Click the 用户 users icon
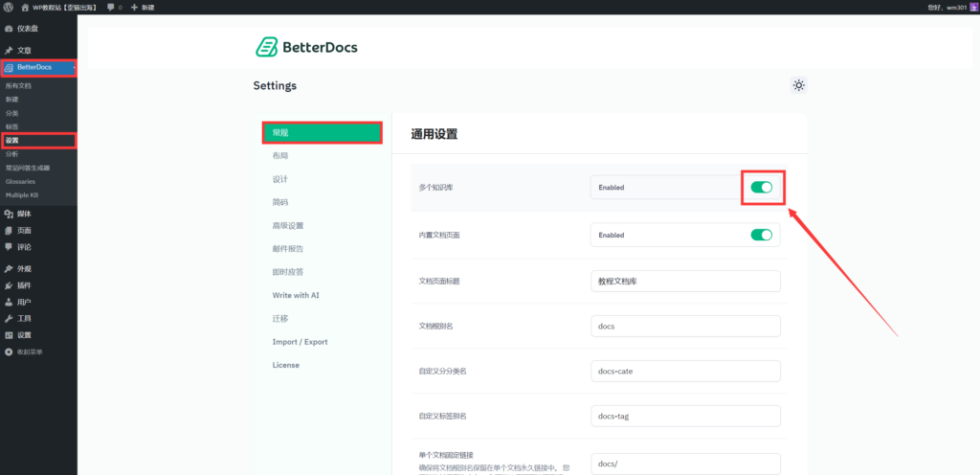This screenshot has width=980, height=475. [x=9, y=302]
